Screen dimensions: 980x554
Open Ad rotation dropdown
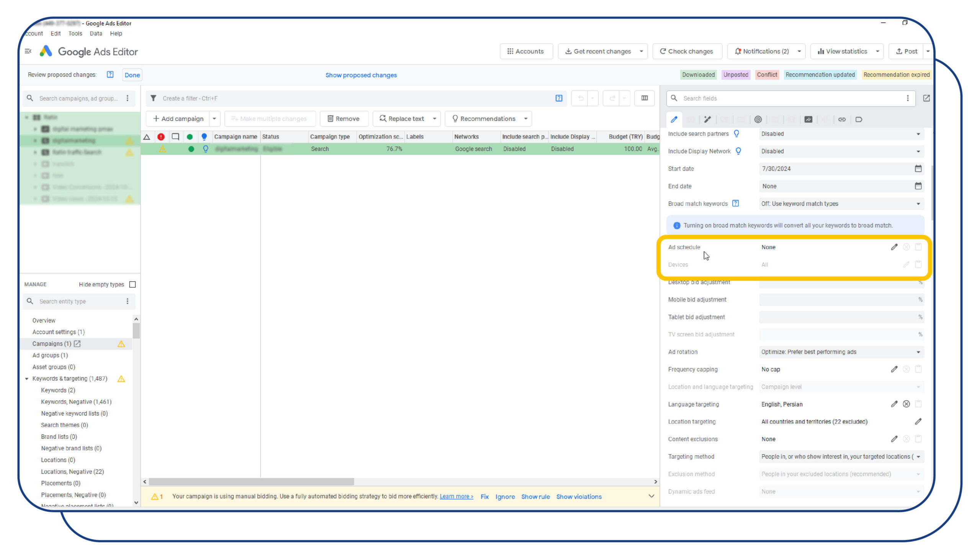[841, 352]
